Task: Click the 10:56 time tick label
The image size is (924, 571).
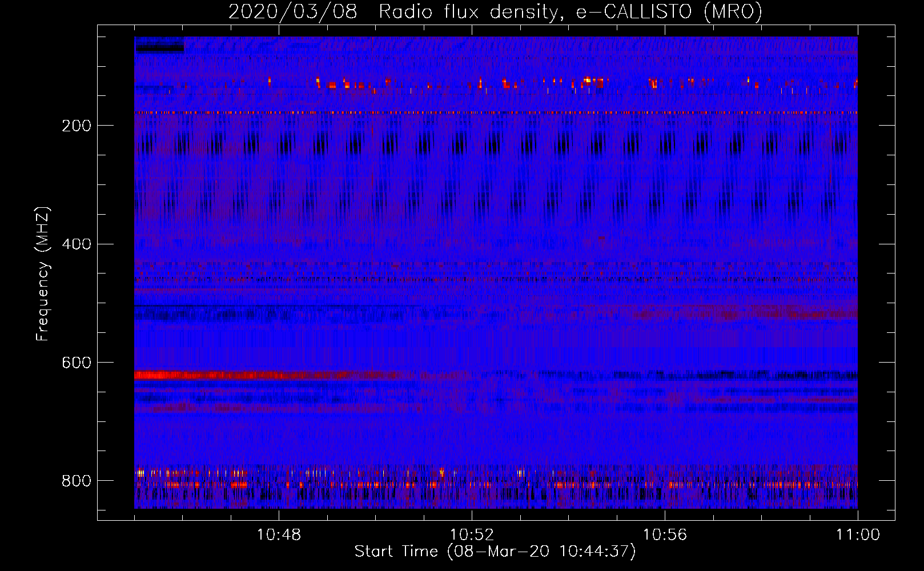Action: tap(665, 535)
